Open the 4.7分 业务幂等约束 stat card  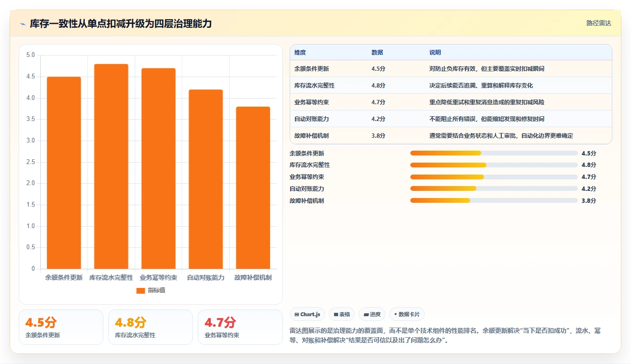(x=240, y=327)
